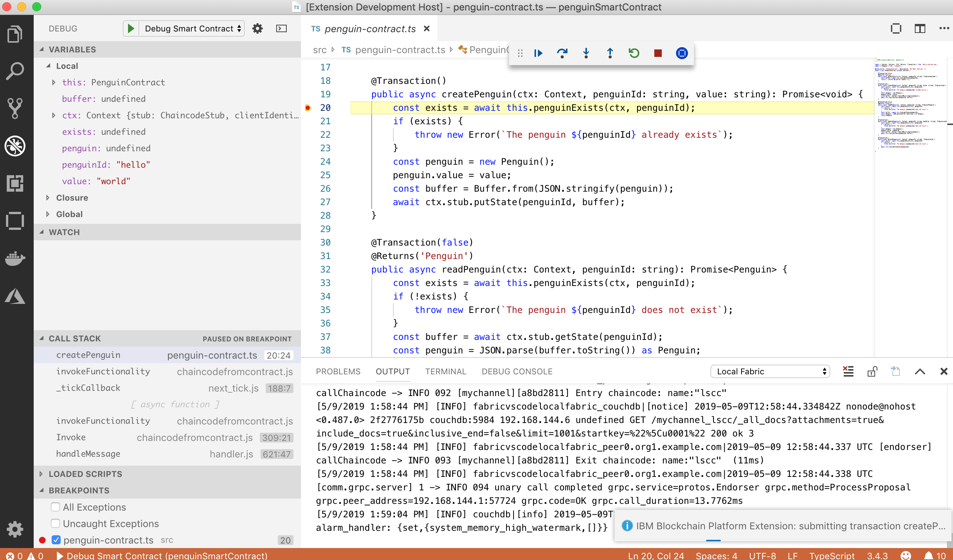Click the Step Out icon
The image size is (953, 560).
coord(610,53)
